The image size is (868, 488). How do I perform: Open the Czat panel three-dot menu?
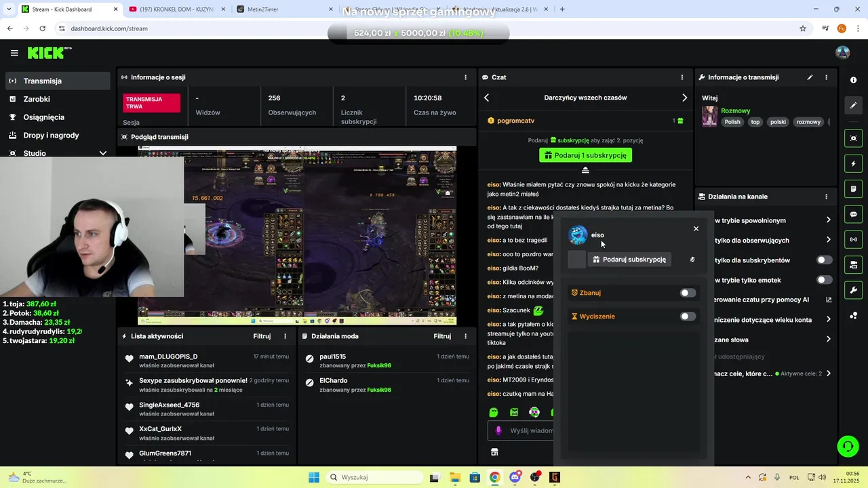point(682,77)
